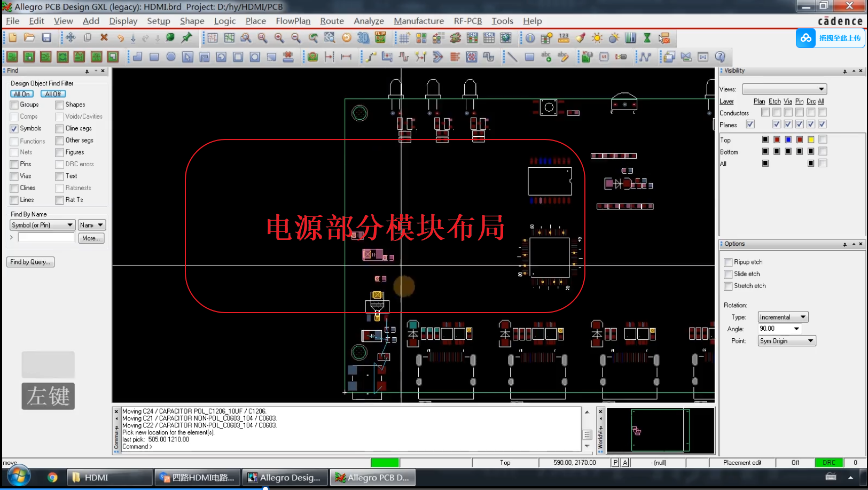Open the Display menu
The height and width of the screenshot is (490, 868).
tap(123, 21)
